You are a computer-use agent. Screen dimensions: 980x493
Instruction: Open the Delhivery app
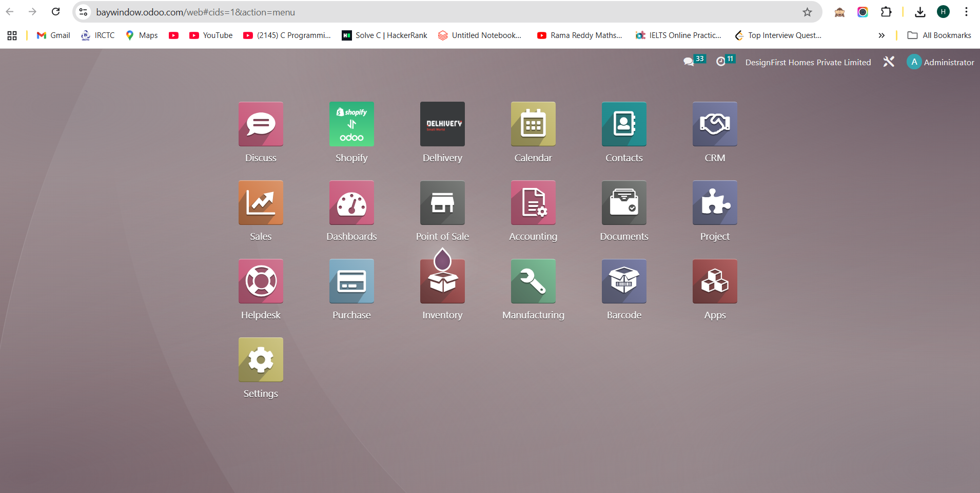(x=442, y=124)
